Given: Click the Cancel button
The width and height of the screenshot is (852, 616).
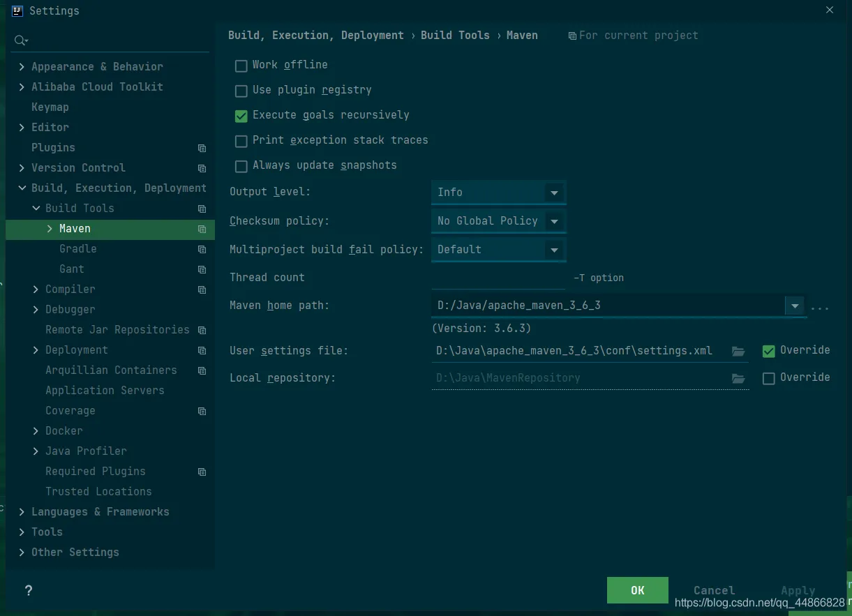Looking at the screenshot, I should [x=714, y=590].
